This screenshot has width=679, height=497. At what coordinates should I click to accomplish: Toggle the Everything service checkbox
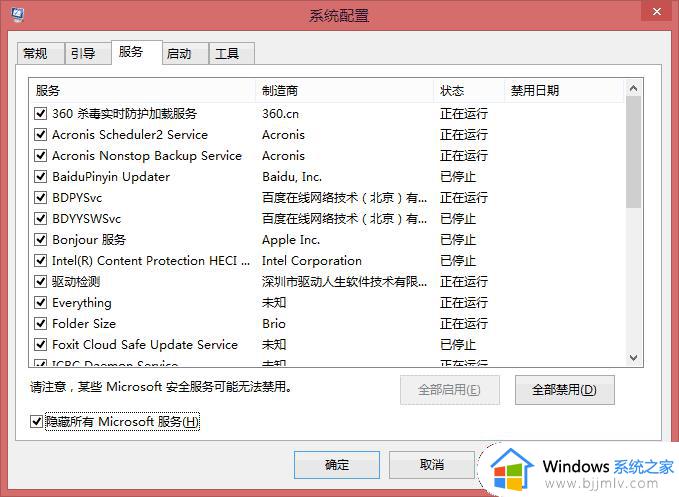click(41, 303)
